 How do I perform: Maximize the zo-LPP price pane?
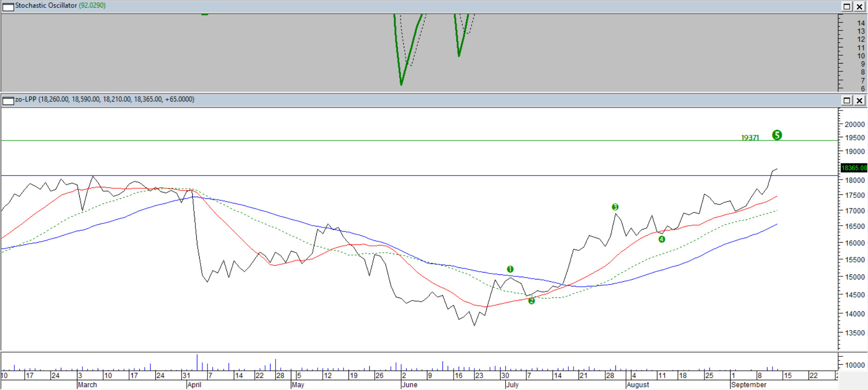pyautogui.click(x=847, y=100)
